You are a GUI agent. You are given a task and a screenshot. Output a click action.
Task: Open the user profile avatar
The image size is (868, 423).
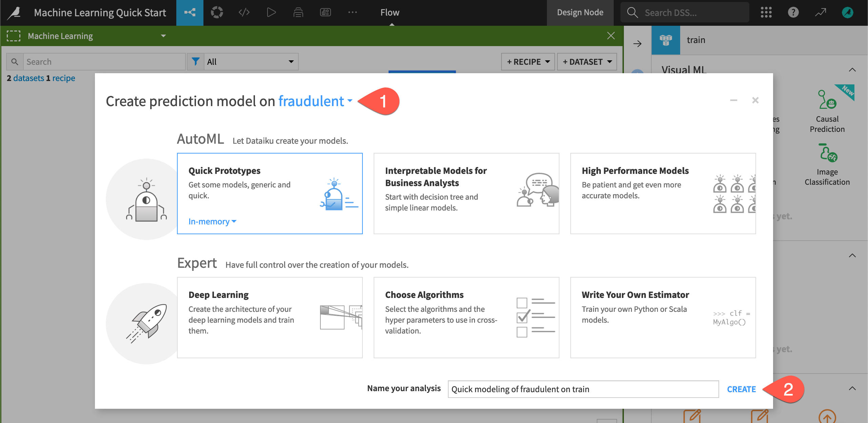(x=848, y=13)
